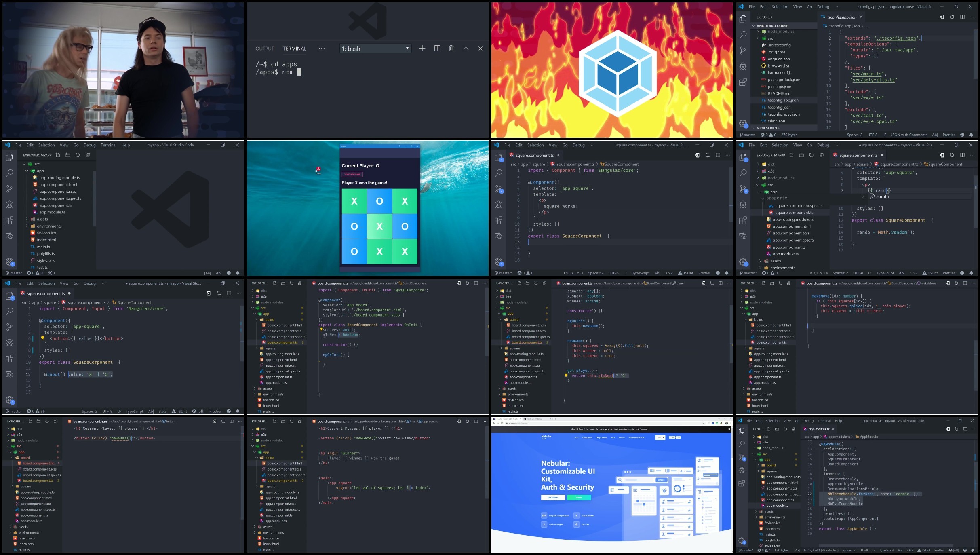This screenshot has height=555, width=980.
Task: Maximize the terminal panel using the up chevron
Action: (x=466, y=49)
